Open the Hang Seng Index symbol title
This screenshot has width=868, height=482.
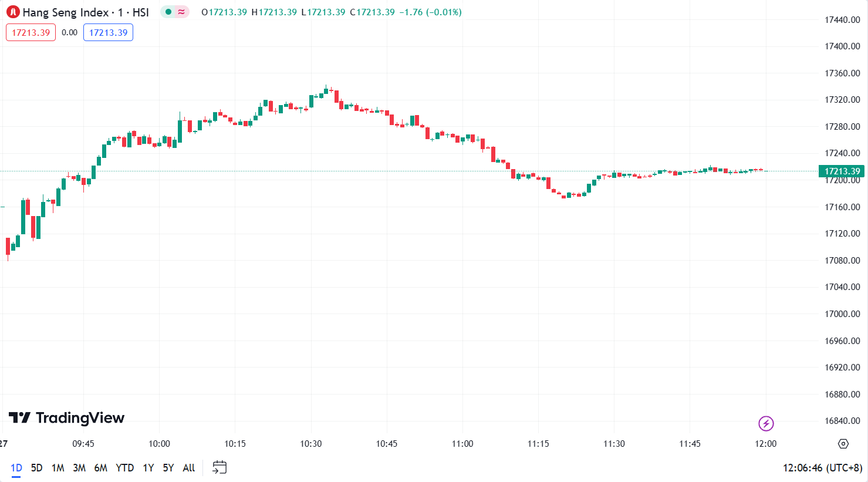(86, 12)
